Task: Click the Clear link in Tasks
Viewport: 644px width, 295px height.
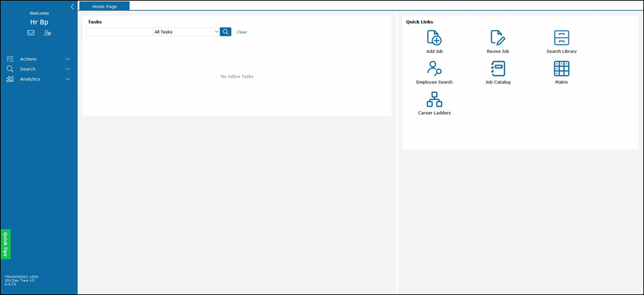Action: (x=242, y=32)
